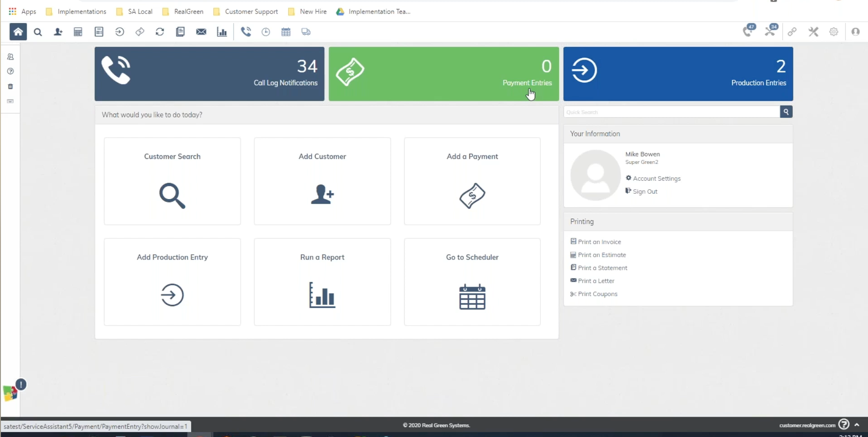Expand the chevron arrow in footer bar
Image resolution: width=868 pixels, height=437 pixels.
(x=857, y=425)
